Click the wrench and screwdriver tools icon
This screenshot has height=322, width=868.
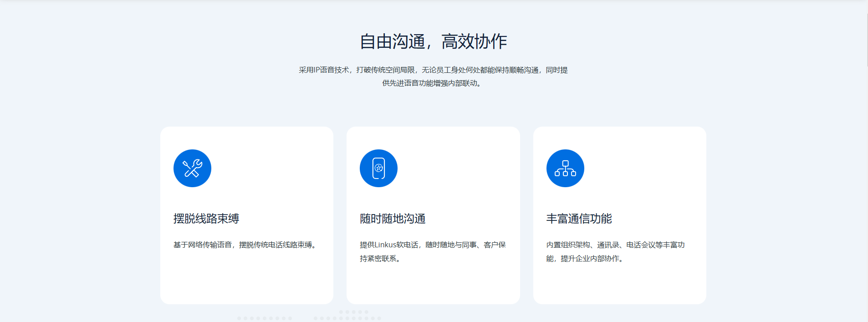(x=192, y=168)
